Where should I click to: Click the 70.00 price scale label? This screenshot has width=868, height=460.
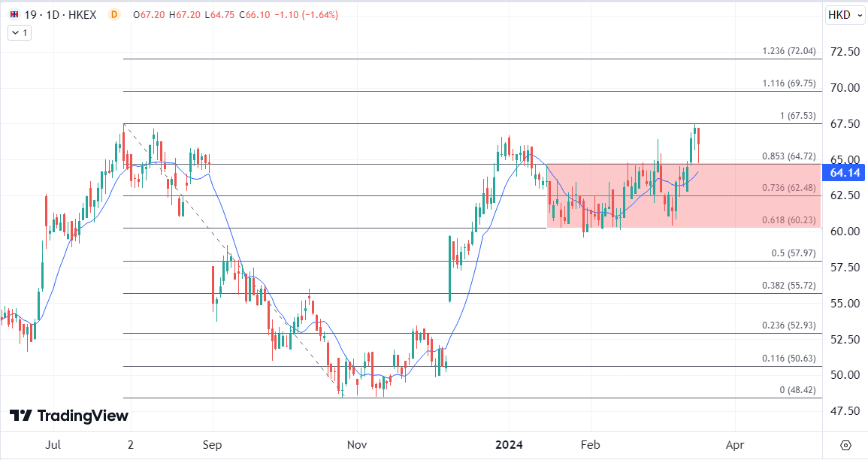[x=844, y=88]
